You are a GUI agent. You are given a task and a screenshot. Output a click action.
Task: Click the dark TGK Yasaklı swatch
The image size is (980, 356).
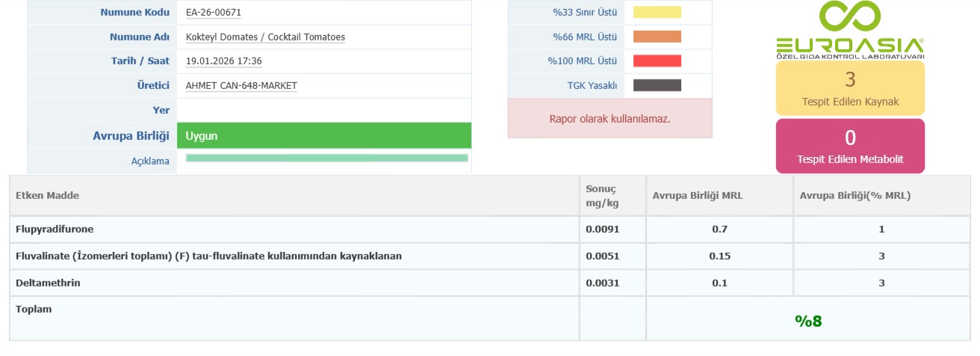coord(657,85)
